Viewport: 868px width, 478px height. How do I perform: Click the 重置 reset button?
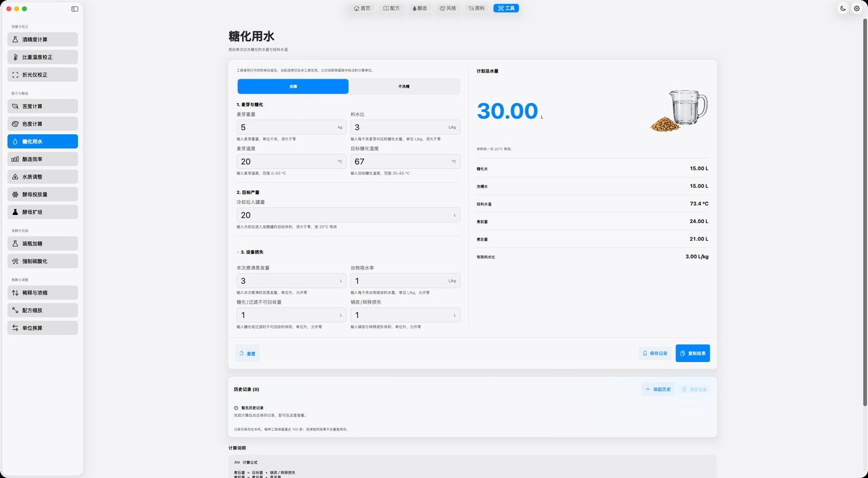tap(248, 353)
